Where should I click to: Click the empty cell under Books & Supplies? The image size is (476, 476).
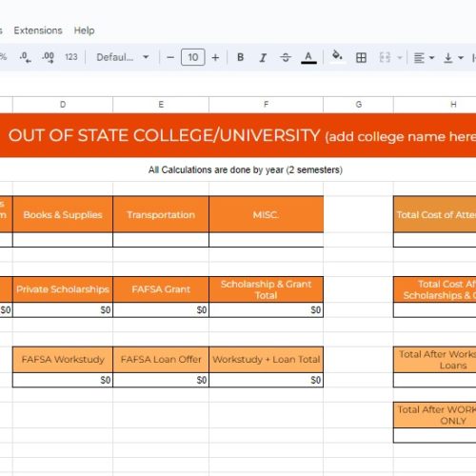click(x=63, y=240)
